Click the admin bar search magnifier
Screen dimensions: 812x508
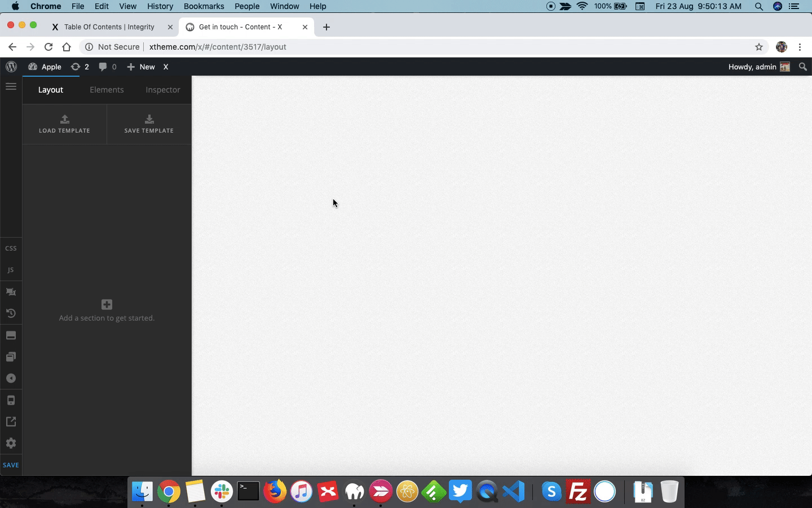pyautogui.click(x=803, y=67)
